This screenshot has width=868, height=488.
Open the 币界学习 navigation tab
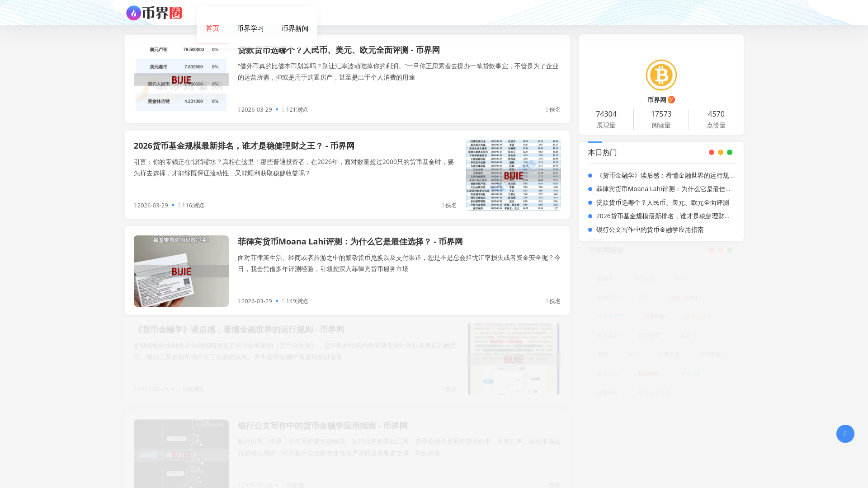250,28
